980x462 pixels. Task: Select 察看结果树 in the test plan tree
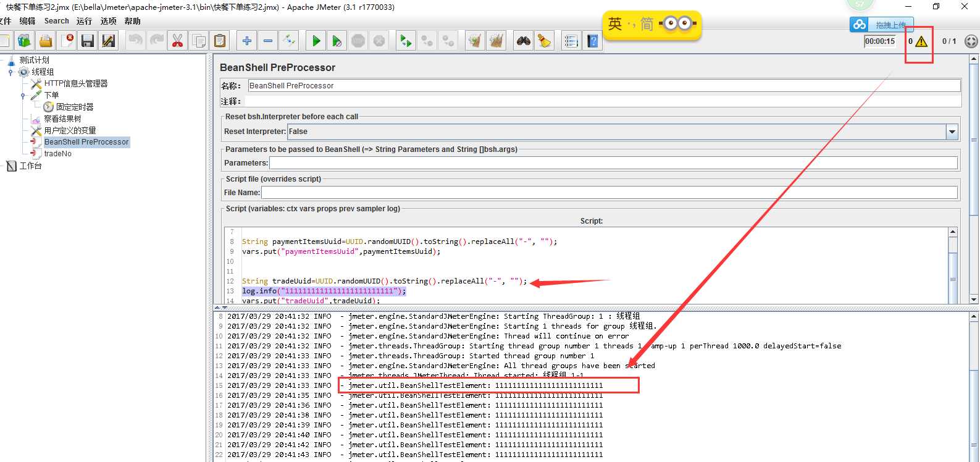tap(62, 119)
